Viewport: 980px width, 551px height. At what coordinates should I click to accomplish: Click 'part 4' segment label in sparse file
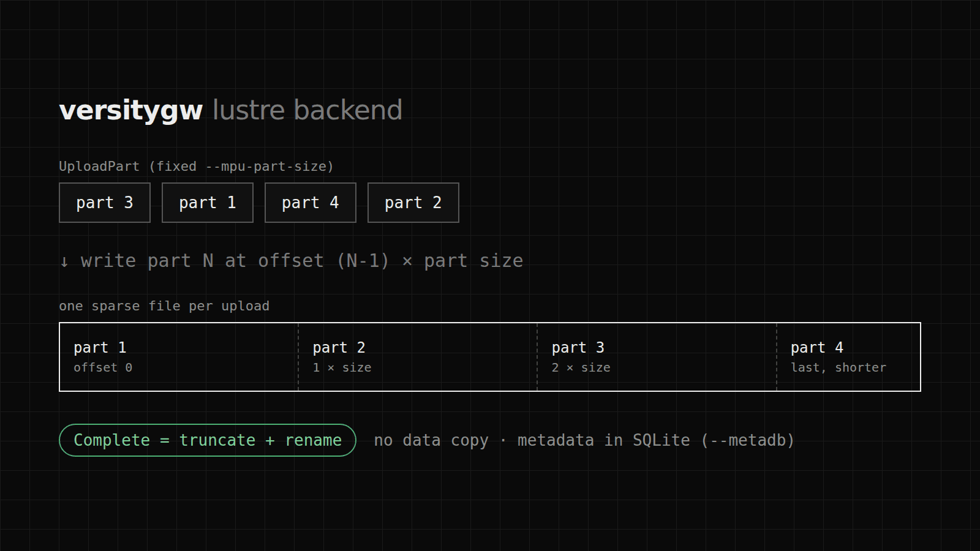click(817, 348)
